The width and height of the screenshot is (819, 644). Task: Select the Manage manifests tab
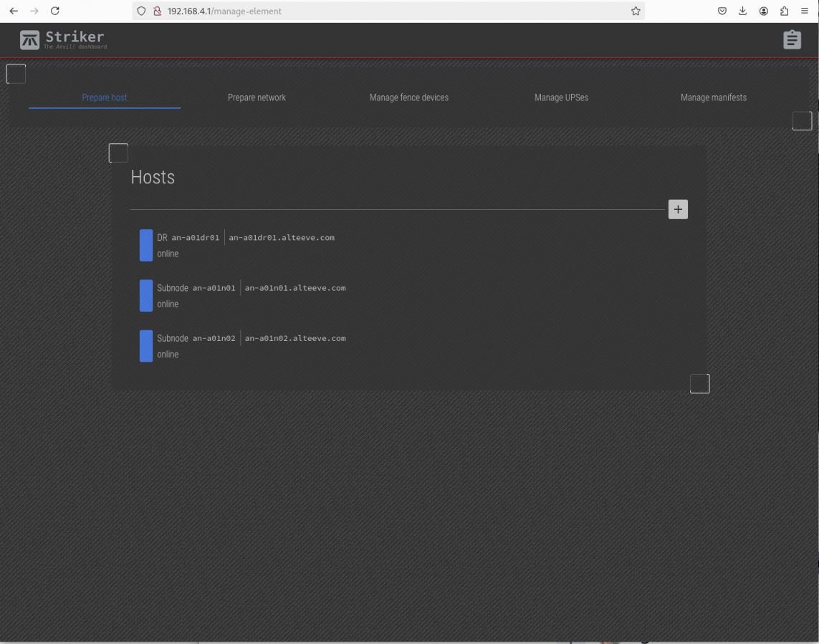click(713, 97)
